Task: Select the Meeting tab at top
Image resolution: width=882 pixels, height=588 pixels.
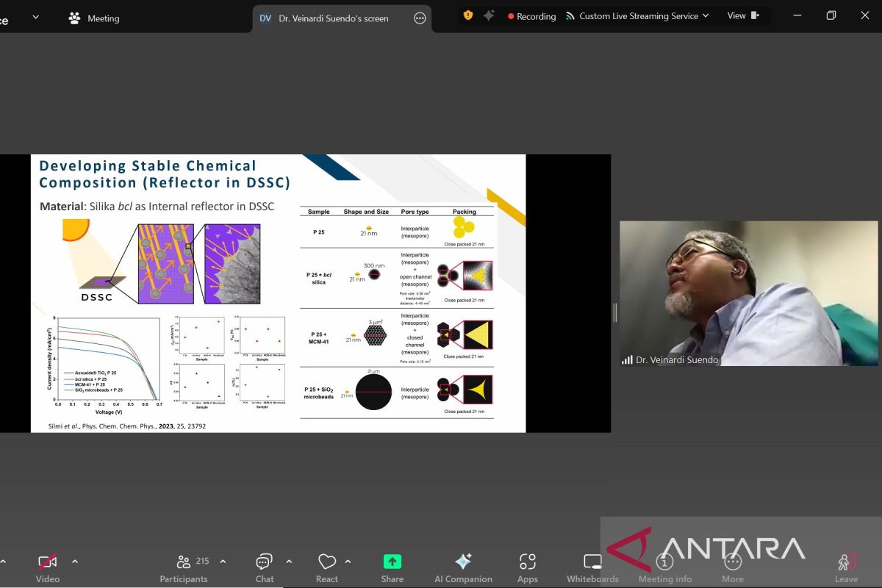Action: coord(93,18)
